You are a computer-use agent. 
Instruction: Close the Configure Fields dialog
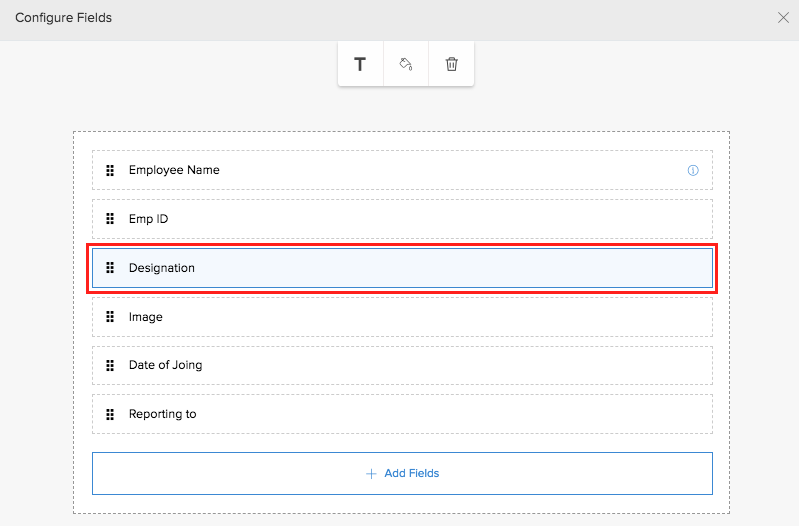point(783,17)
